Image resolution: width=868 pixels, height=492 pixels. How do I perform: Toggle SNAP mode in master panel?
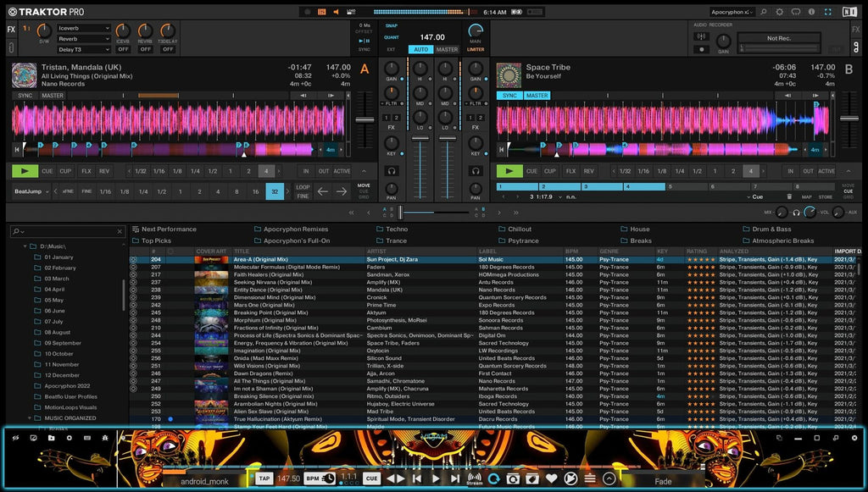coord(391,25)
